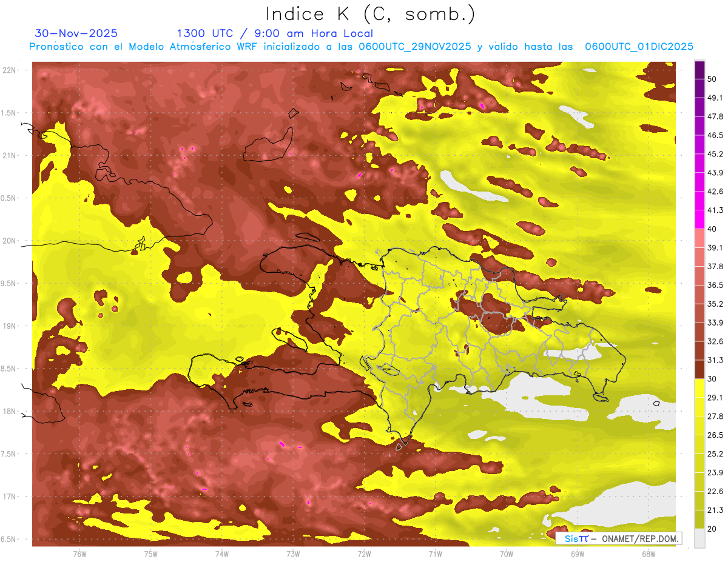Viewport: 728px width, 562px height.
Task: Click the colorbar value "26.5"
Action: (x=715, y=436)
